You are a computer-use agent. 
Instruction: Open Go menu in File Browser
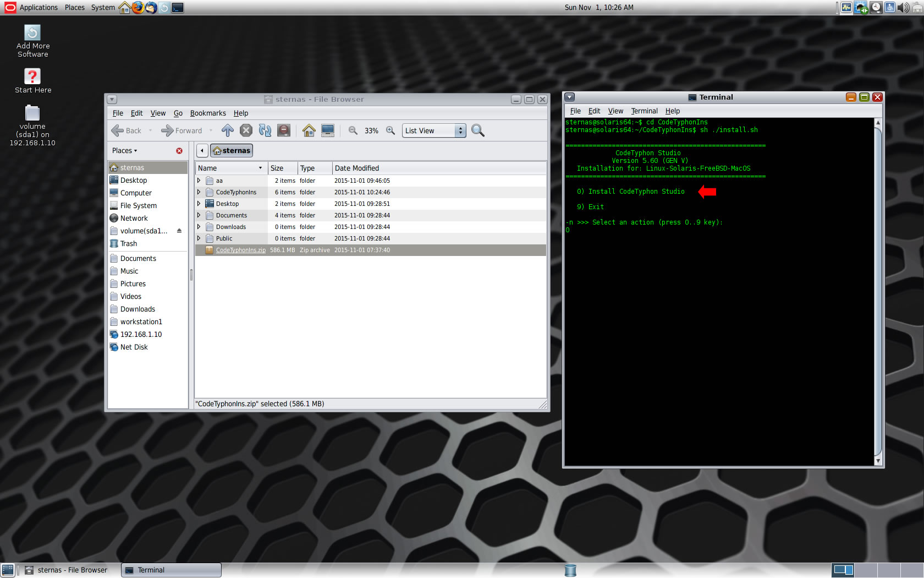tap(178, 113)
